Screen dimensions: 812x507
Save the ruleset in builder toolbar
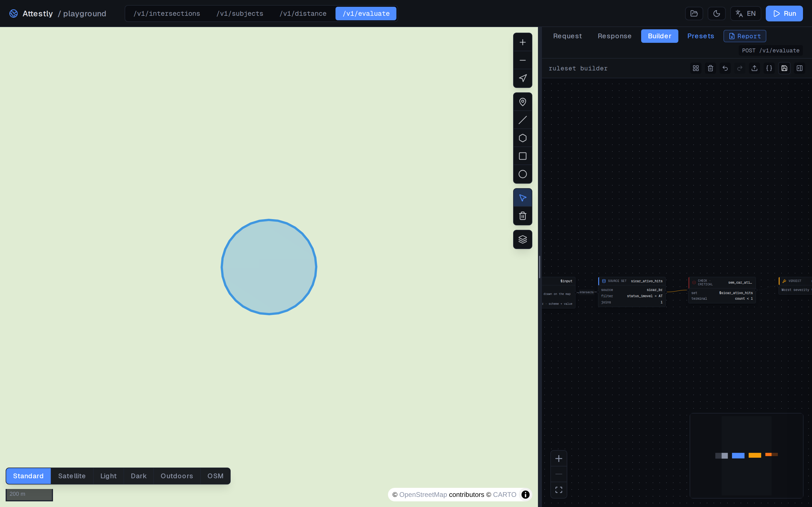coord(784,68)
